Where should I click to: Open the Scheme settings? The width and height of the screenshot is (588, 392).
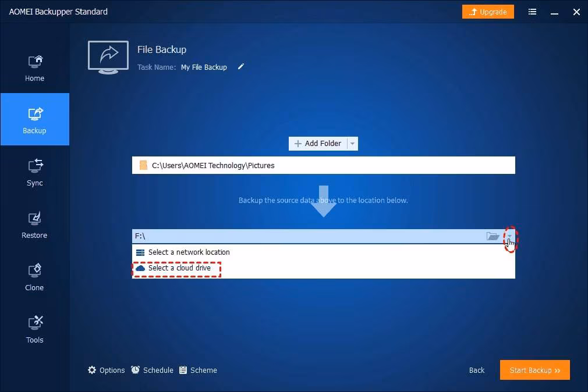pyautogui.click(x=198, y=370)
